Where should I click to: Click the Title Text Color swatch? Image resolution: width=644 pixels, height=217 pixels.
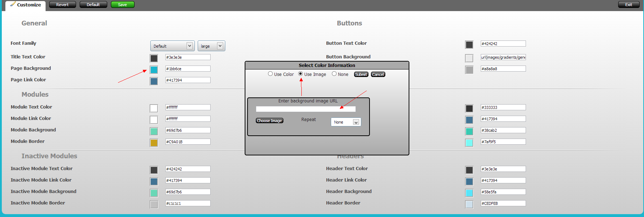point(154,58)
